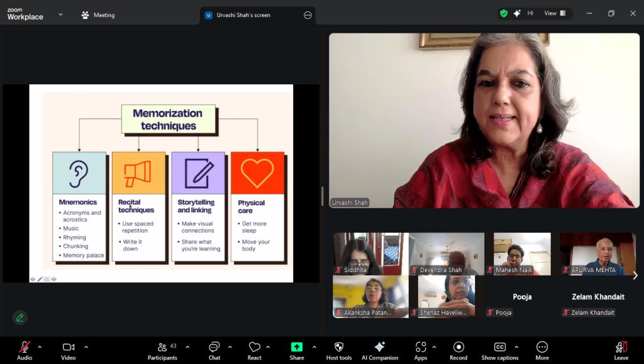Open the Apps menu icon
Screen dimensions: 644x364
(420, 350)
